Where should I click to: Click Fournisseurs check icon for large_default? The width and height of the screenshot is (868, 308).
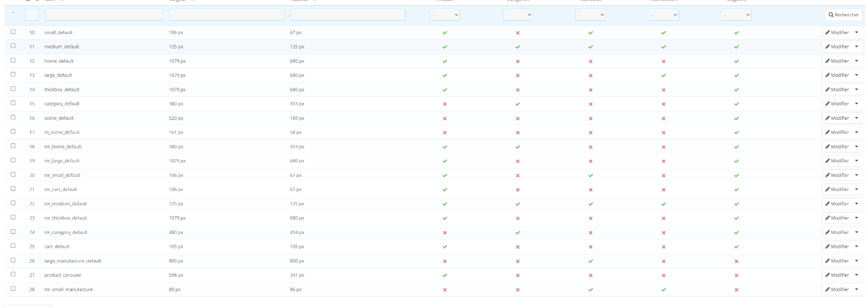[x=664, y=76]
